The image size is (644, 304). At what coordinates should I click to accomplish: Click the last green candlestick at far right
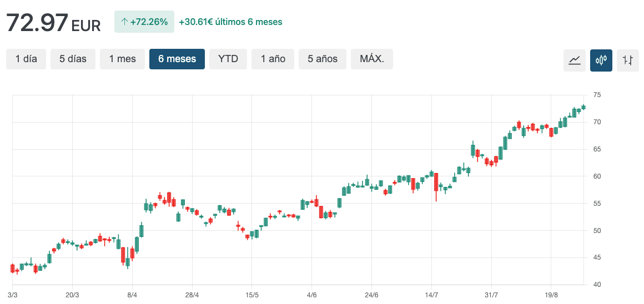[583, 107]
